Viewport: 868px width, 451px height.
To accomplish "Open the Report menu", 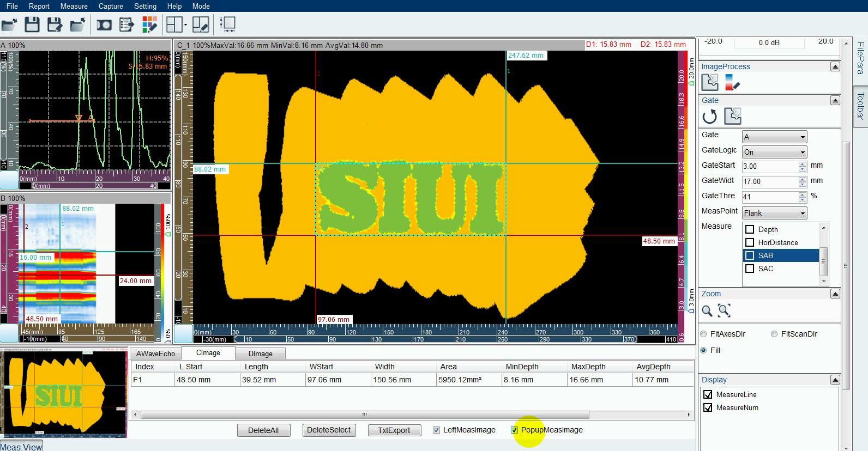I will pos(39,6).
